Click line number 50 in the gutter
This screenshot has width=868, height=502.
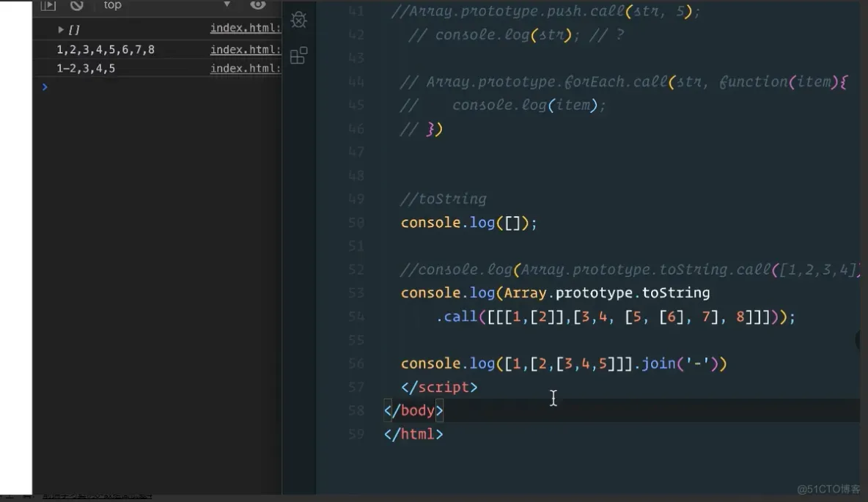tap(356, 223)
